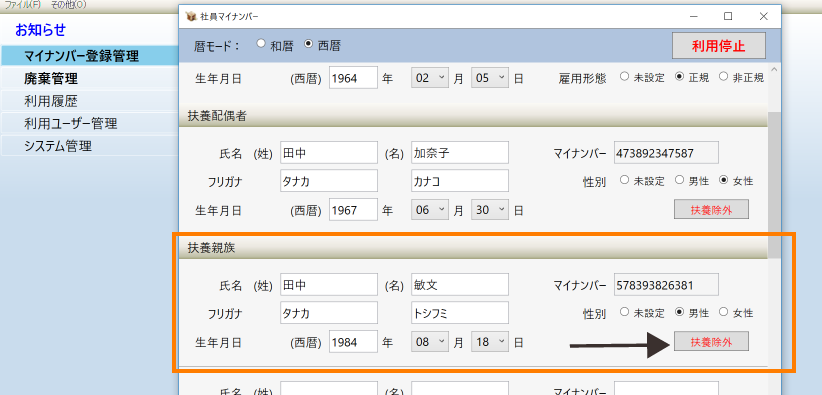
Task: Set 扶養親族 性別 to 女性
Action: tap(723, 312)
